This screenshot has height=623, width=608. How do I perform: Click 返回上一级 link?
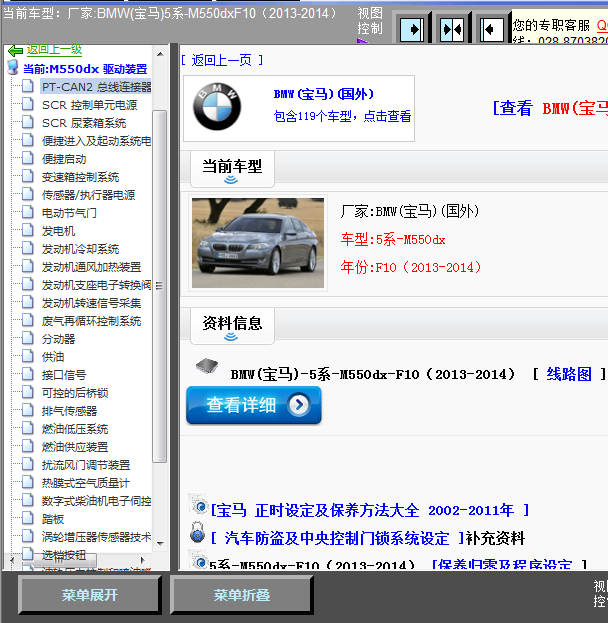[x=54, y=50]
